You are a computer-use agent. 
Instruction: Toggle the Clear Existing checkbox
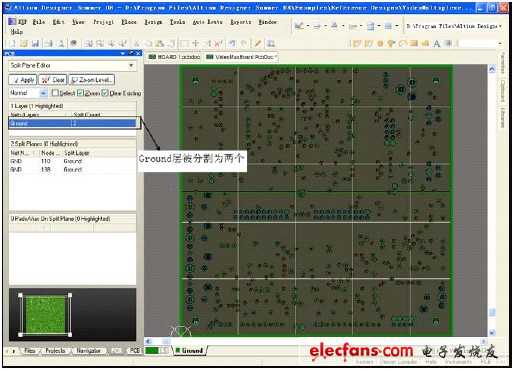pos(105,93)
